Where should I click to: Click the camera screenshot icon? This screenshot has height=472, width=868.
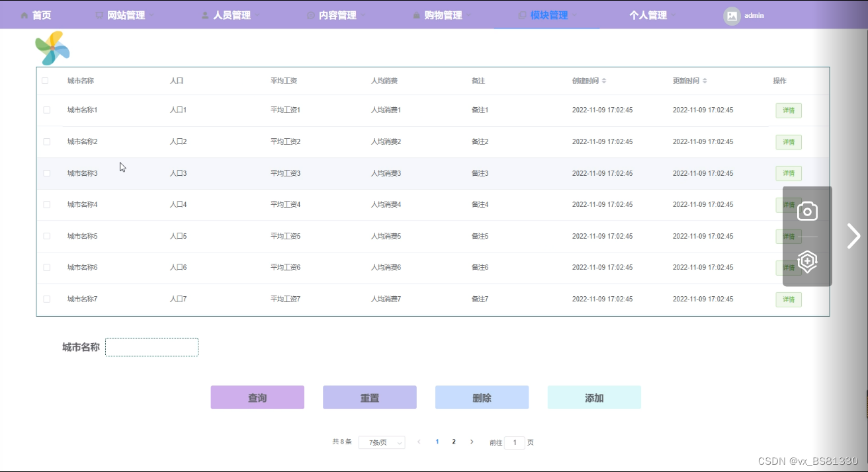[x=807, y=211]
